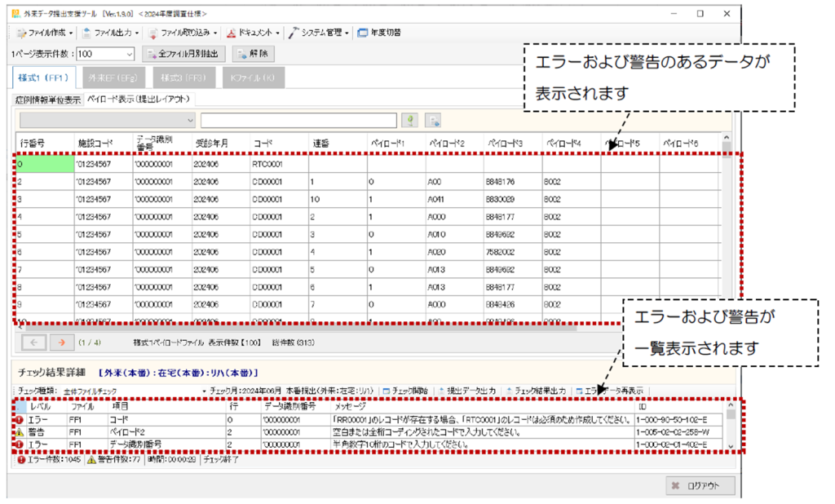Click the A010 payload cell
Viewport: 835px width, 504px height.
coord(455,234)
